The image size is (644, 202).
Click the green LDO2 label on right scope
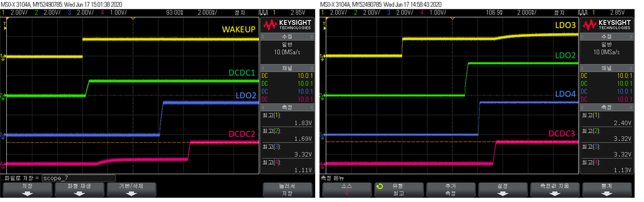pyautogui.click(x=565, y=55)
